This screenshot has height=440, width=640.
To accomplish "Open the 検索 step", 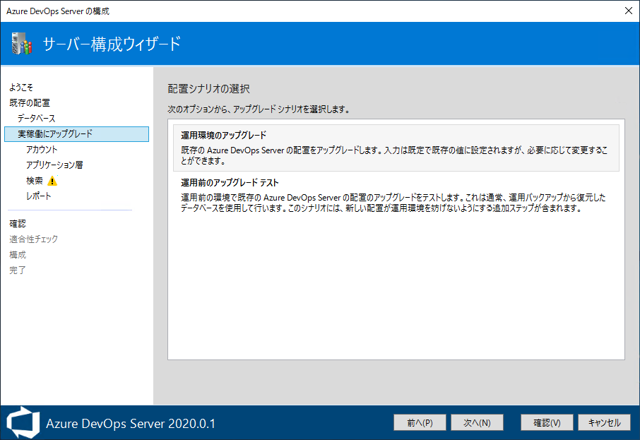I will (x=34, y=180).
